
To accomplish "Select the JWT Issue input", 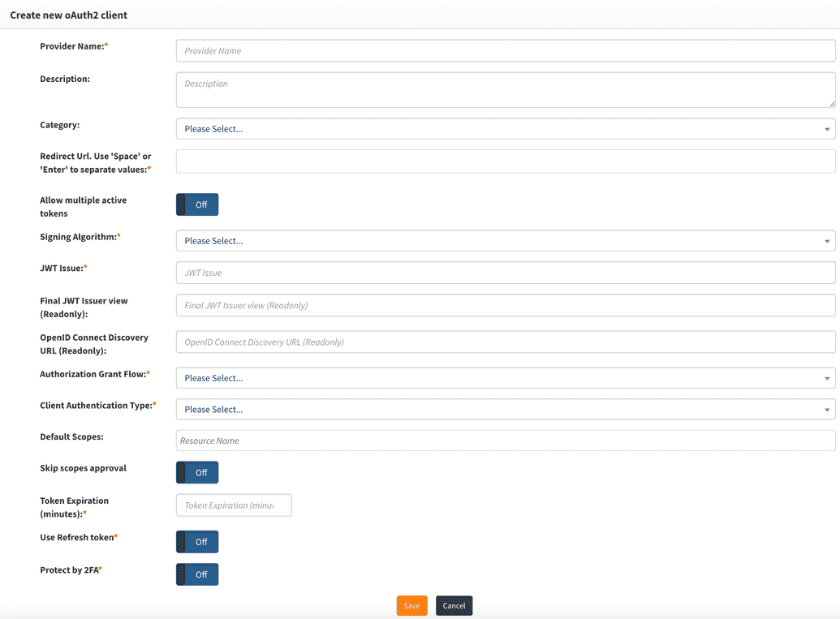I will (x=503, y=272).
